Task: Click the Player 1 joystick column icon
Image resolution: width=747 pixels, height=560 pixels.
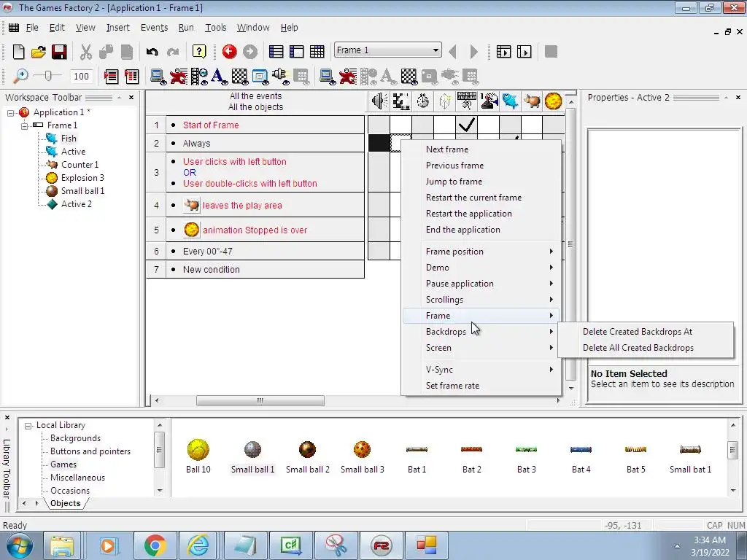Action: pyautogui.click(x=488, y=101)
